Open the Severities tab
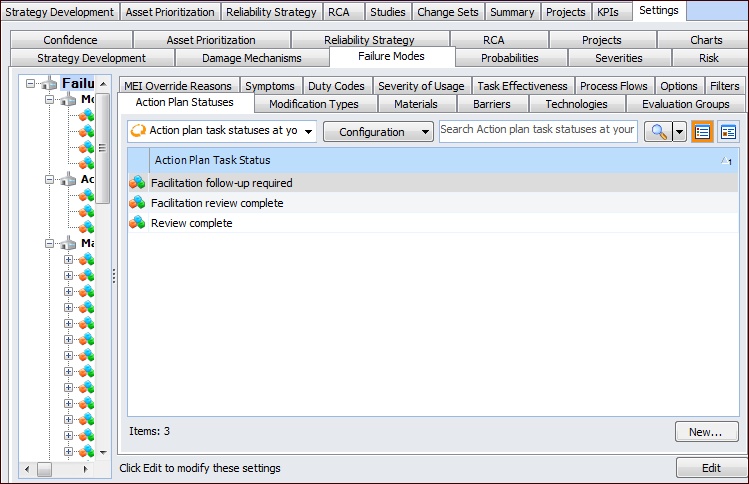The image size is (749, 484). [619, 58]
